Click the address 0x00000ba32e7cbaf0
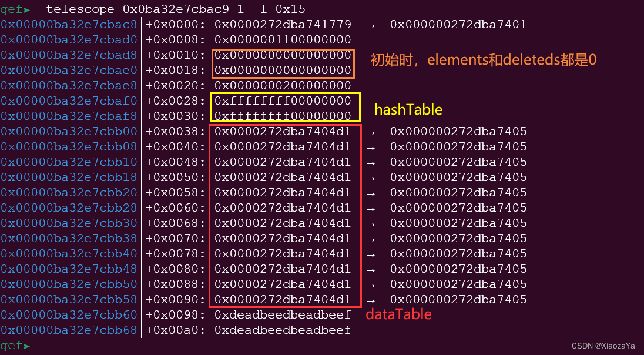644x355 pixels. point(69,101)
